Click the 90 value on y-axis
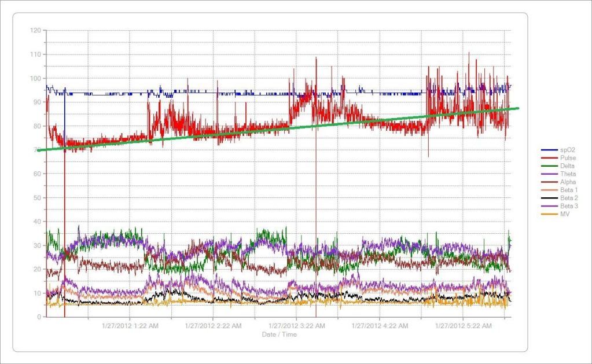Screen dimensions: 592x364 coord(37,102)
